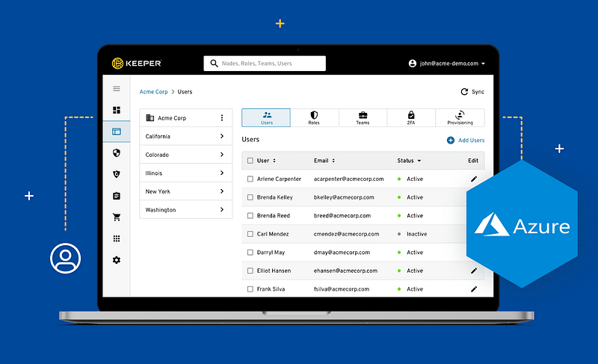
Task: Open the BreachWatch shield icon
Action: pyautogui.click(x=117, y=174)
